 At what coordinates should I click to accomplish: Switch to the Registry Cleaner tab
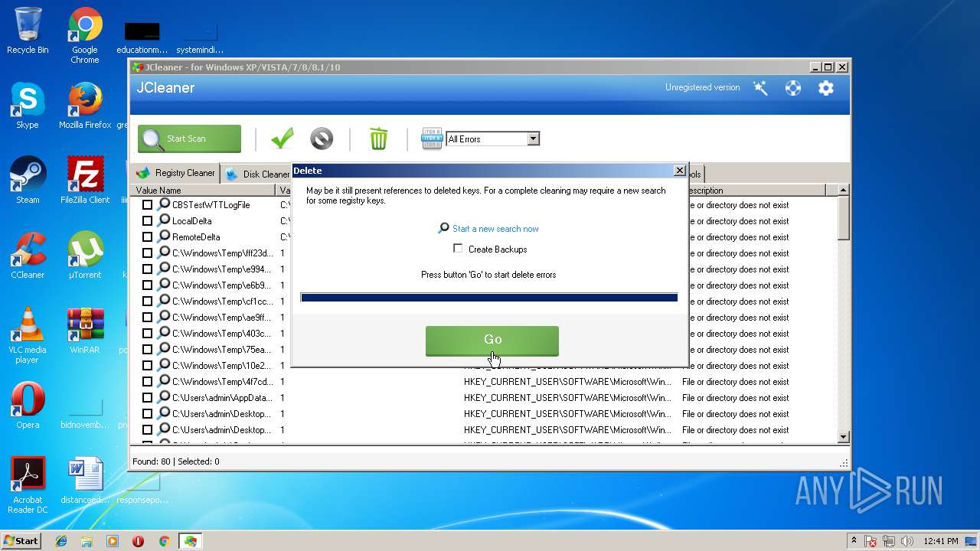175,173
